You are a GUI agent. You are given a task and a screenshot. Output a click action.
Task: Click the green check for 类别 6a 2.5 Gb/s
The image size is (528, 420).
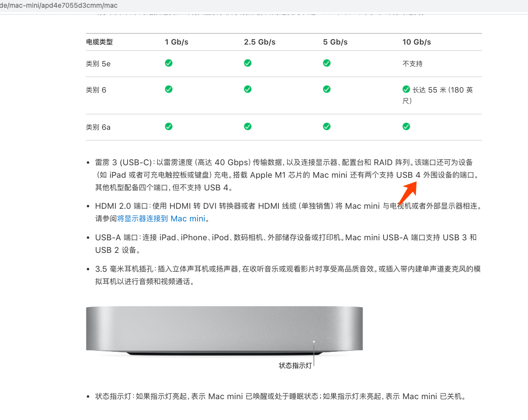click(248, 126)
